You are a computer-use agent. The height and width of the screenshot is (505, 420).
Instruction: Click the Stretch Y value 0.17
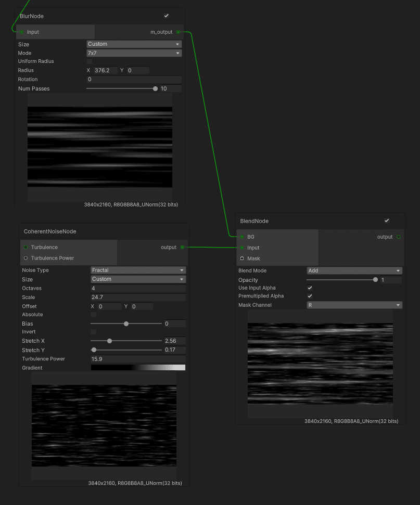175,350
